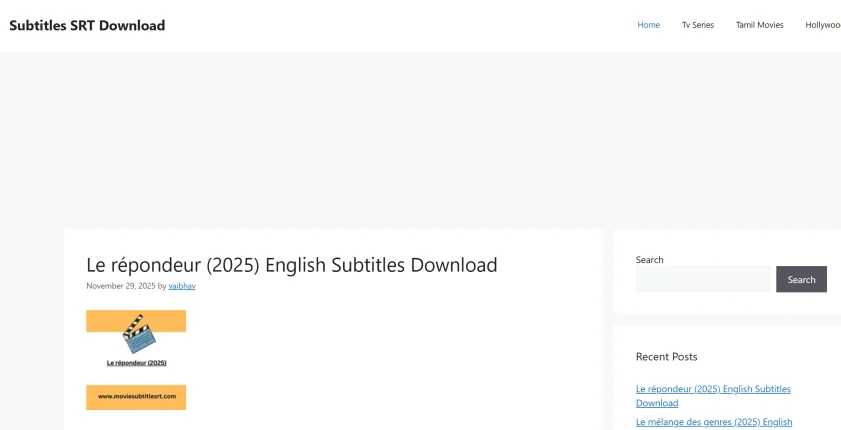Screen dimensions: 841x430
Task: Open Le mélange des genres recent post
Action: tap(713, 422)
